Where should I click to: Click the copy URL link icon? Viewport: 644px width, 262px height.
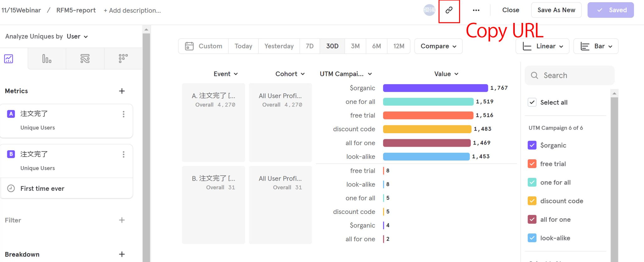(x=449, y=10)
